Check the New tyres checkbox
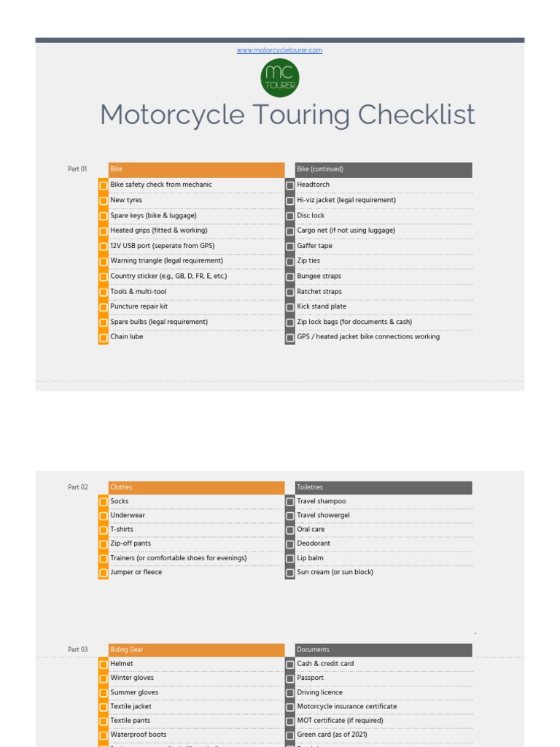Viewport: 560px width, 747px height. 104,201
